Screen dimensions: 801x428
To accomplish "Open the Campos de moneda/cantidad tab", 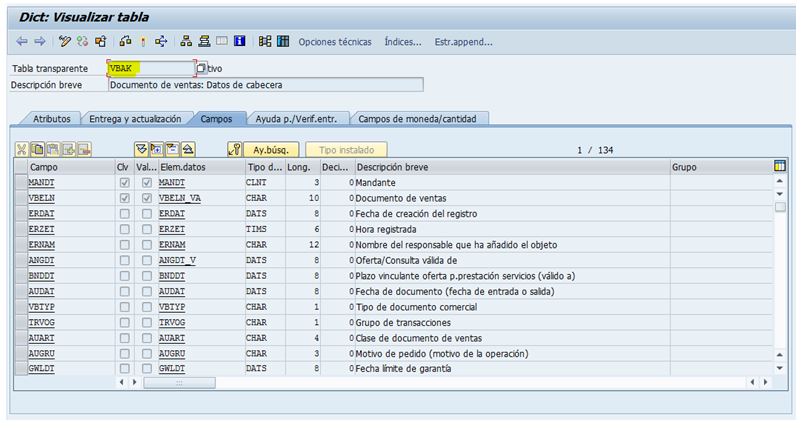I will (x=417, y=118).
